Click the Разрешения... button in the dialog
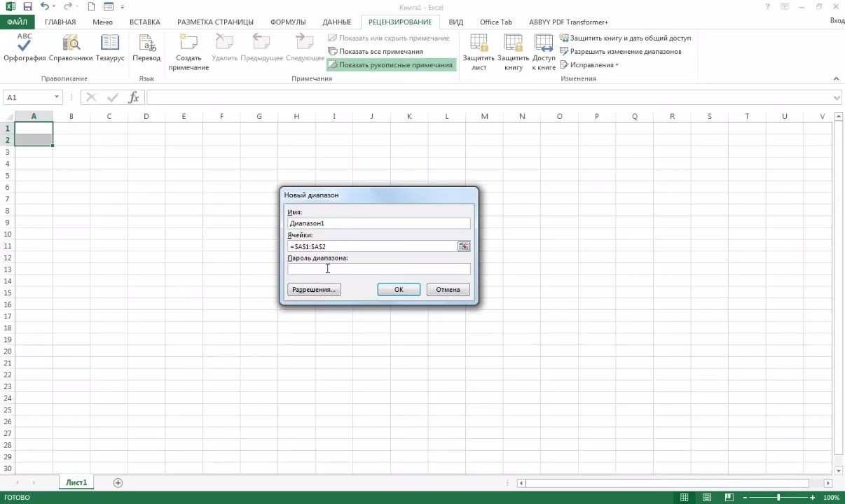The image size is (845, 504). 313,289
